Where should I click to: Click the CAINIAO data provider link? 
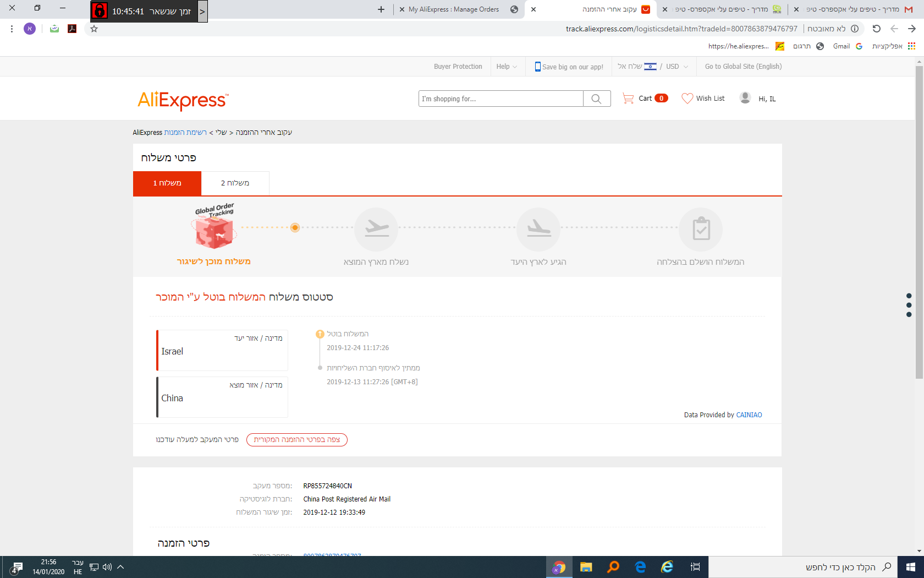coord(749,415)
